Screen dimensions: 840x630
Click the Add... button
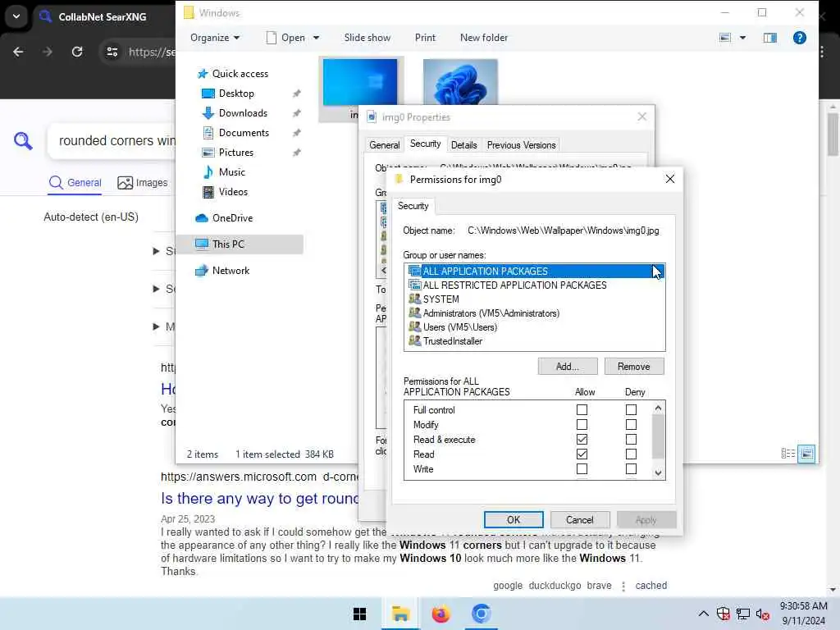click(568, 367)
